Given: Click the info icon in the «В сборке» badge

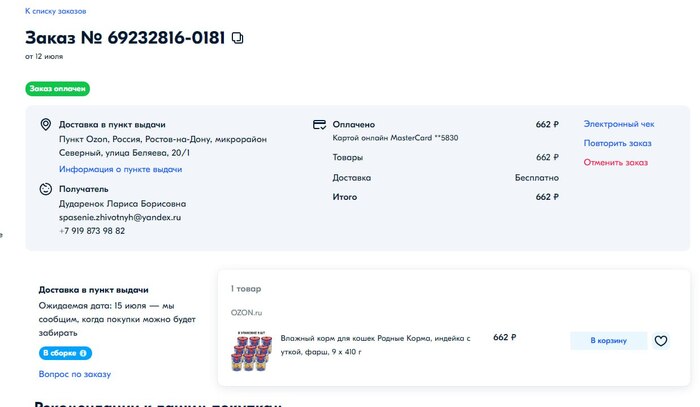Looking at the screenshot, I should [84, 353].
